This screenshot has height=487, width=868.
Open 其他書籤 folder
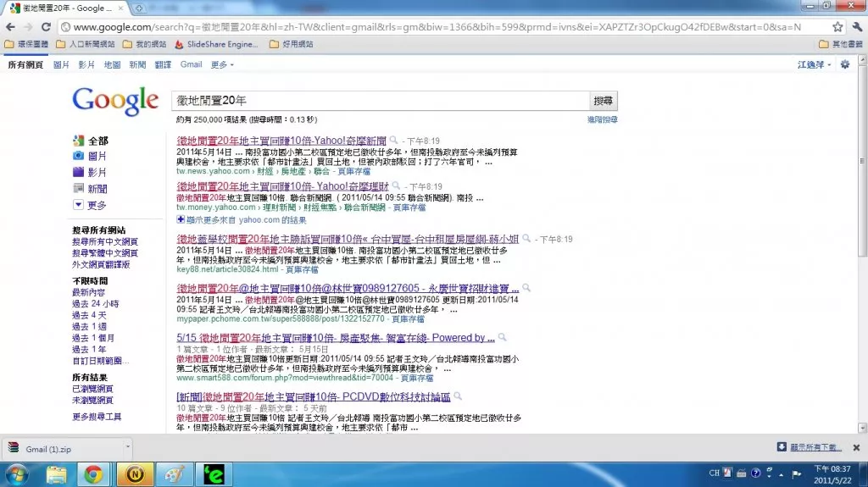coord(840,44)
